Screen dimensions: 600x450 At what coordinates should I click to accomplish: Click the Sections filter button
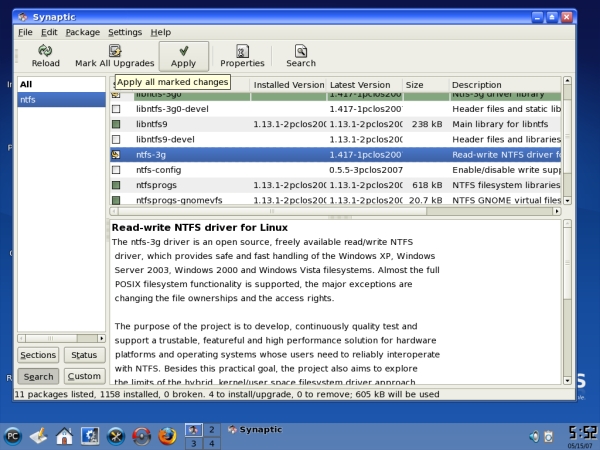click(38, 355)
